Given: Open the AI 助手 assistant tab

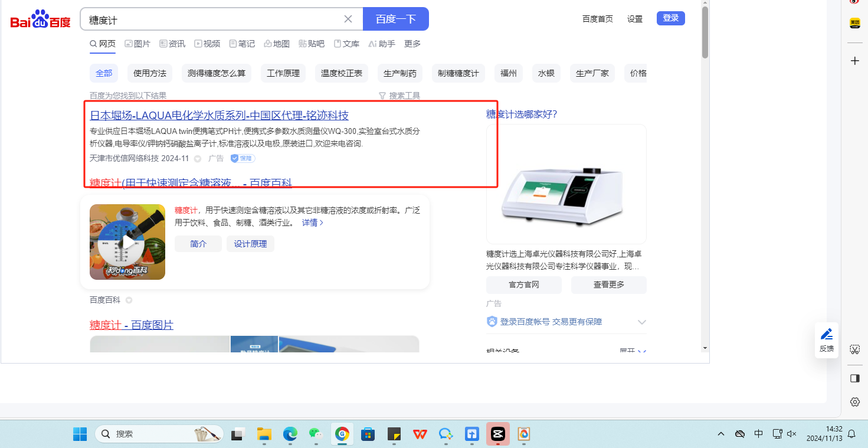Looking at the screenshot, I should coord(381,44).
